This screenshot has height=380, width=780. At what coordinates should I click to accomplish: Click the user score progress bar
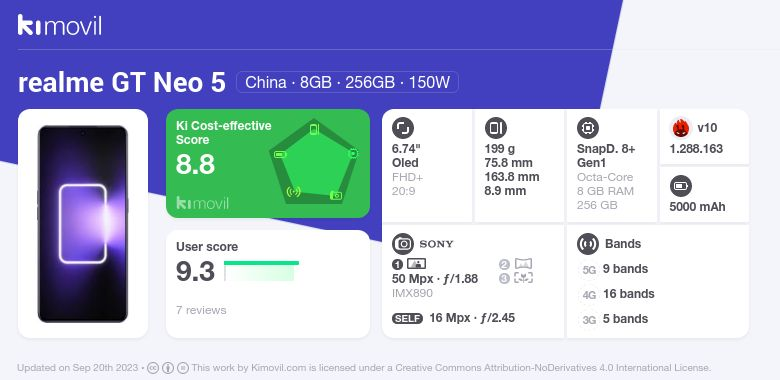(261, 271)
